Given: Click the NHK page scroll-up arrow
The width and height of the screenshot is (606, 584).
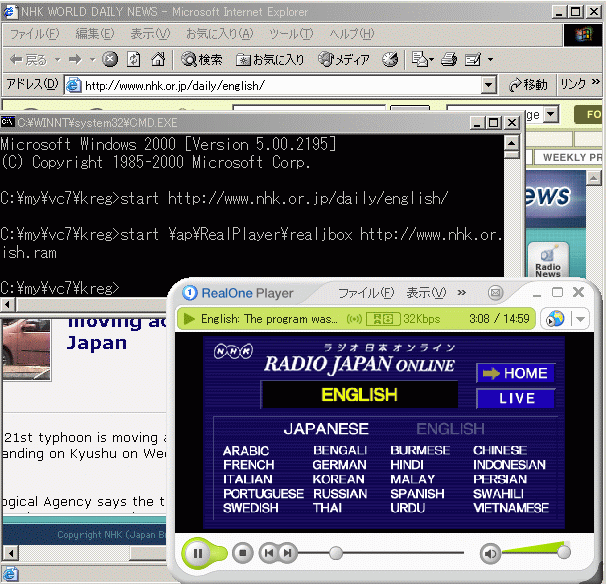Looking at the screenshot, I should tap(594, 178).
